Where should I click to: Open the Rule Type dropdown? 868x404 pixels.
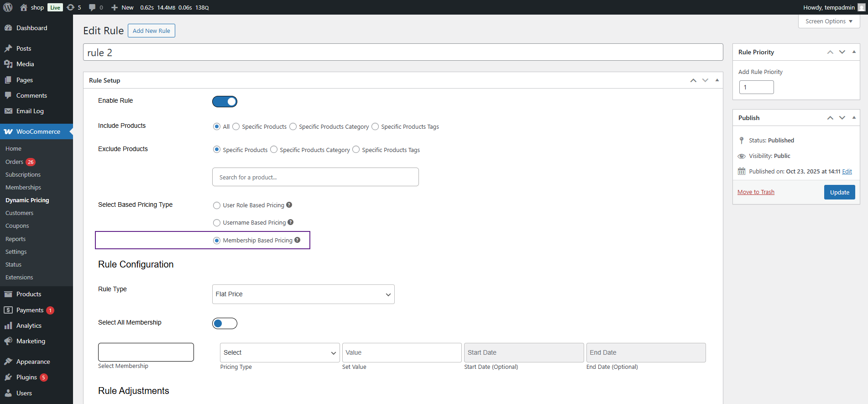point(303,294)
